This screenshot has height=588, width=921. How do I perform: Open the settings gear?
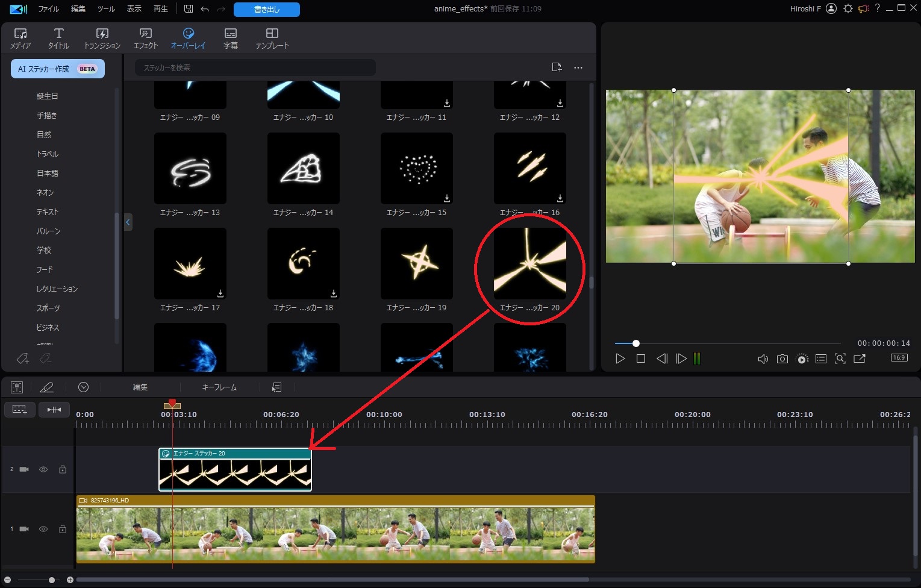click(848, 8)
